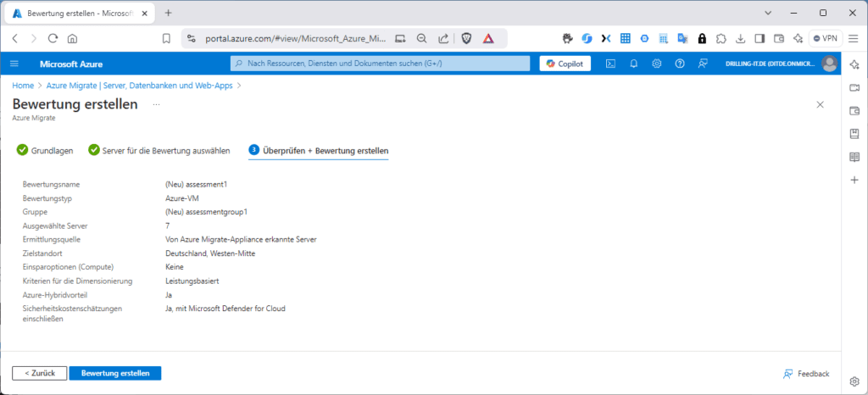Click the share icon in the address bar

(x=442, y=39)
